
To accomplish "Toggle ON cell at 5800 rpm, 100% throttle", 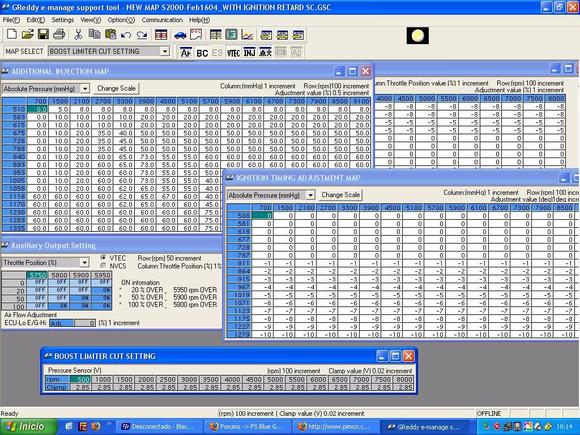I will tap(59, 306).
